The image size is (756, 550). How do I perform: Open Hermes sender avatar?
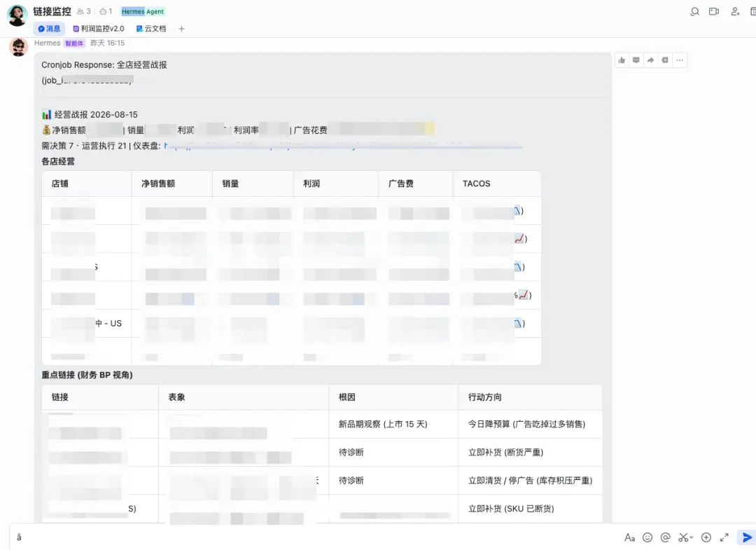[18, 47]
